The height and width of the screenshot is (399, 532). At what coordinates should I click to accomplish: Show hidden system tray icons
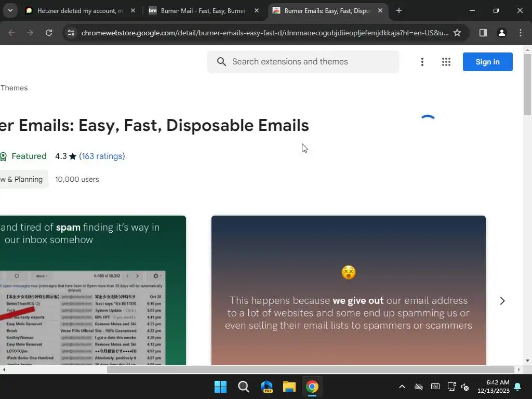[x=402, y=387]
